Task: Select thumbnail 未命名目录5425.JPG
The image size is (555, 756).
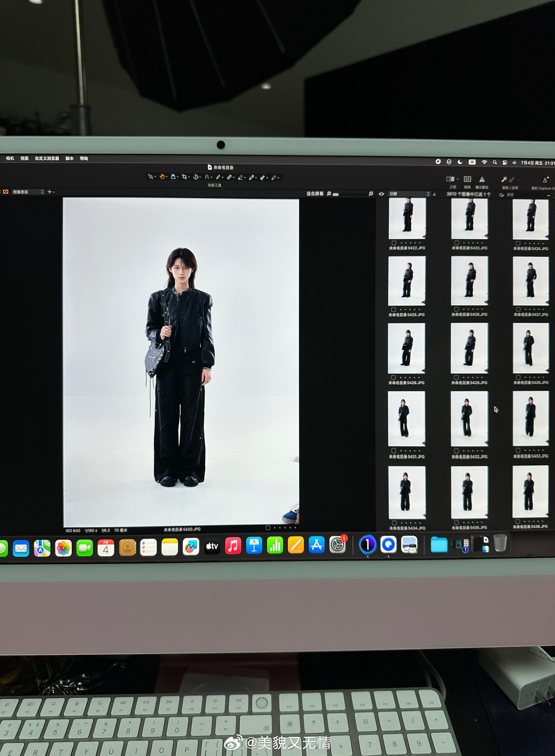Action: tap(407, 281)
